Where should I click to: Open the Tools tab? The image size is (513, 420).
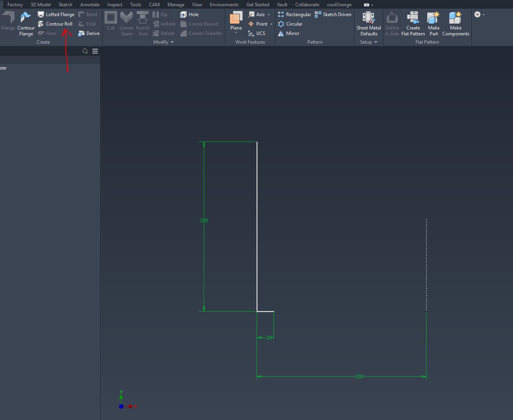coord(136,5)
